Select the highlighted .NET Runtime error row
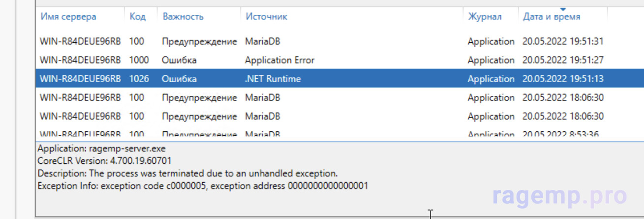This screenshot has height=219, width=644. point(273,79)
